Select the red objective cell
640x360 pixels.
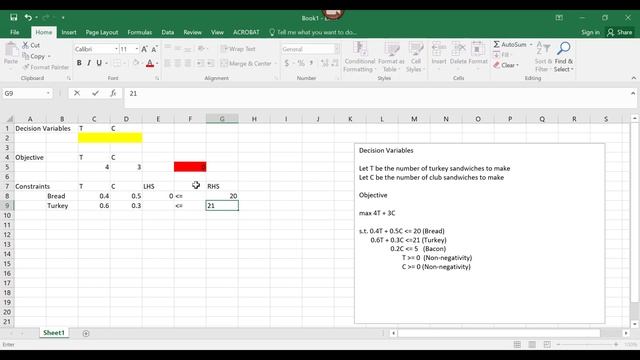pos(190,167)
